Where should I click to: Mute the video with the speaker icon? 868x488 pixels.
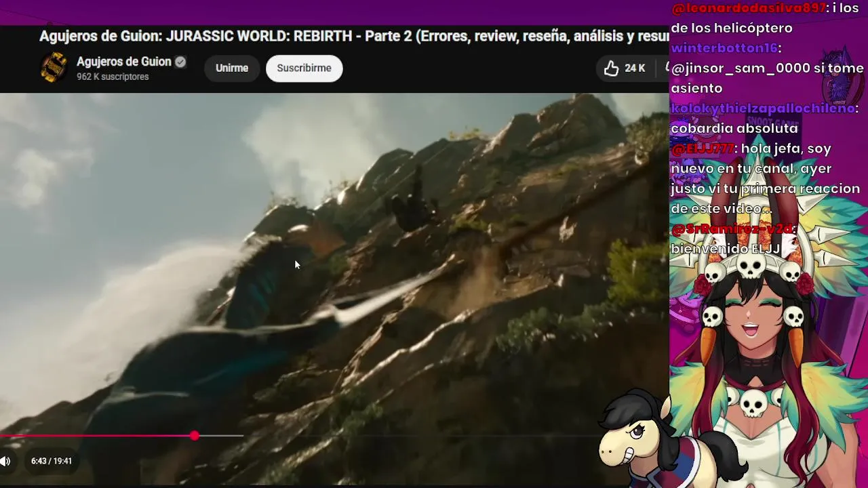[x=5, y=462]
